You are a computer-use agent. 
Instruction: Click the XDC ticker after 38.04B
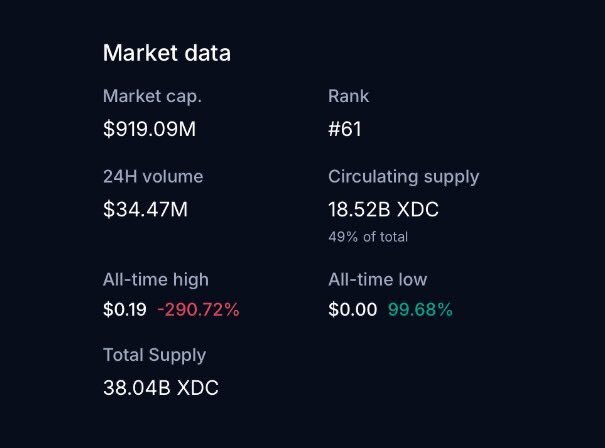tap(197, 388)
